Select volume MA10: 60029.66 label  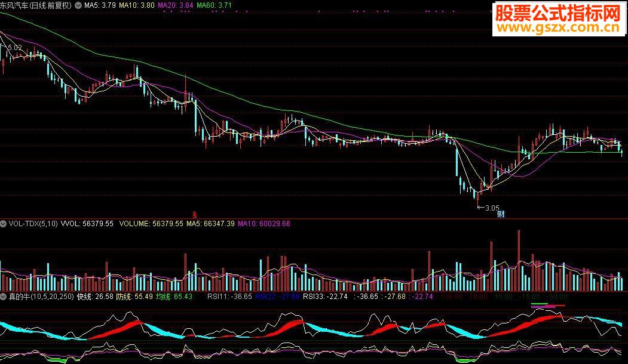[264, 224]
